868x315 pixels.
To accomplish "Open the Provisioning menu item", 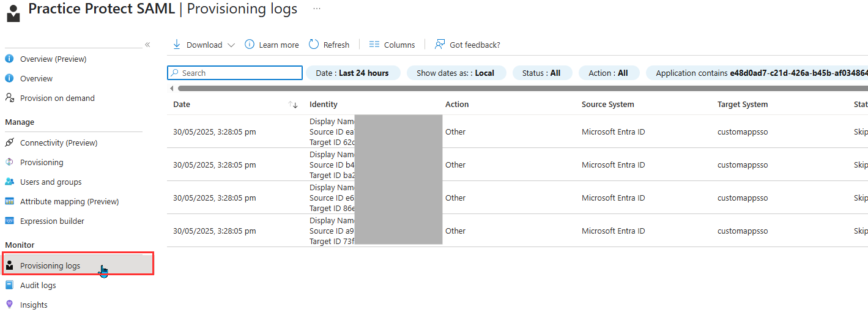I will (x=42, y=163).
